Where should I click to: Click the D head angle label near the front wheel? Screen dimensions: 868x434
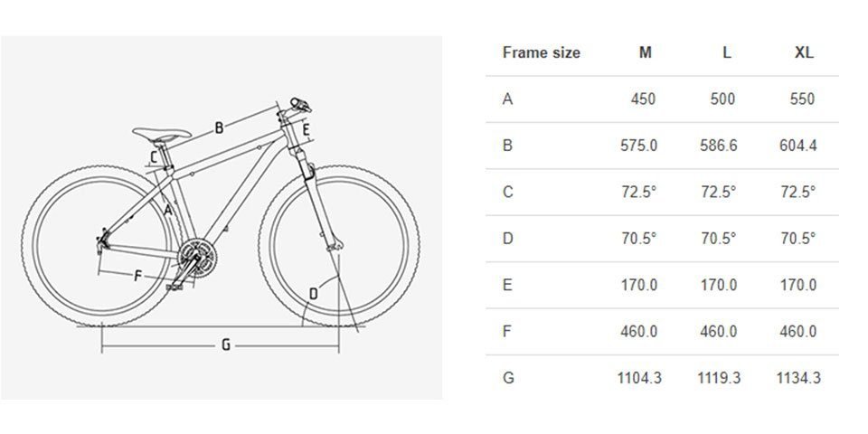(x=314, y=294)
